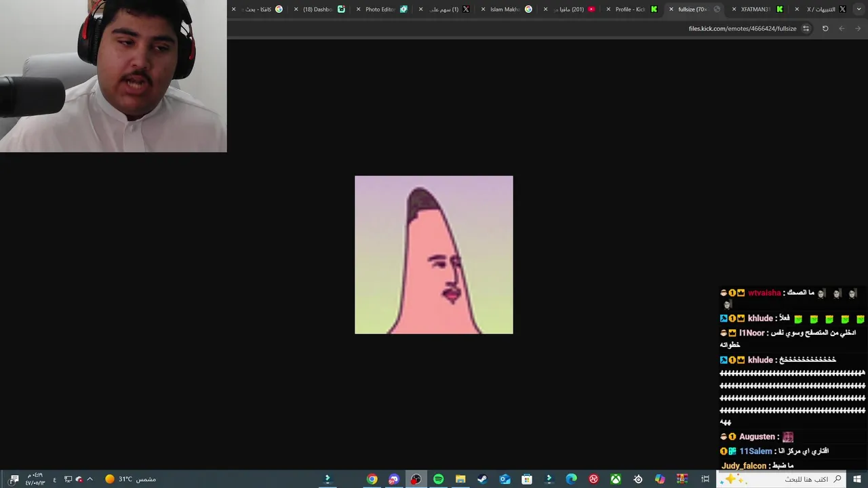Switch to the (201) YouTube tab
The image size is (868, 488).
click(570, 9)
